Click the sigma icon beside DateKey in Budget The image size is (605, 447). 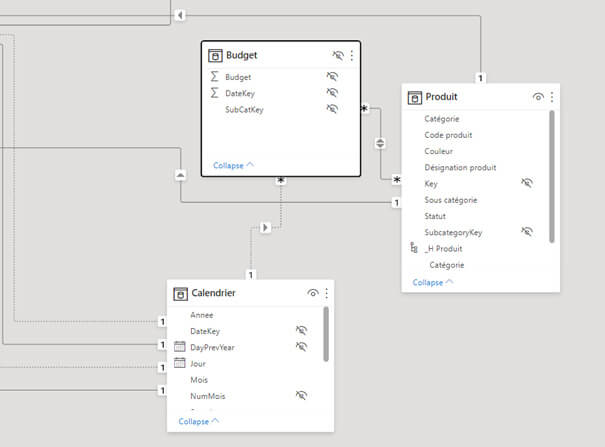pos(214,93)
